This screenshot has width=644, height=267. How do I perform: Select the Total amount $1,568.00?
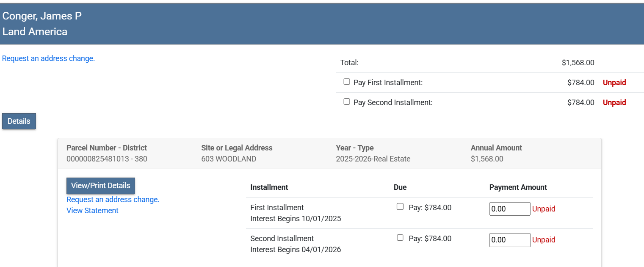click(x=578, y=63)
